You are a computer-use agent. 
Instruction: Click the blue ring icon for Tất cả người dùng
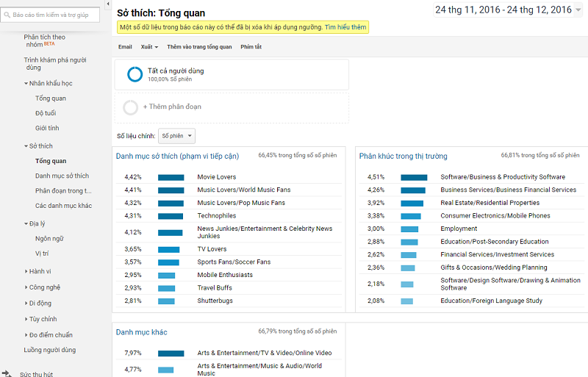[x=135, y=74]
